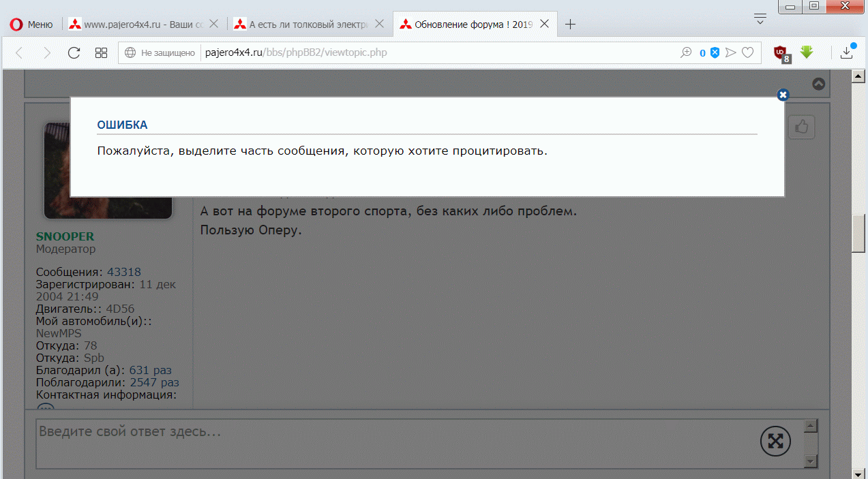This screenshot has height=479, width=868.
Task: Open the tab list menu above tabs
Action: (760, 18)
